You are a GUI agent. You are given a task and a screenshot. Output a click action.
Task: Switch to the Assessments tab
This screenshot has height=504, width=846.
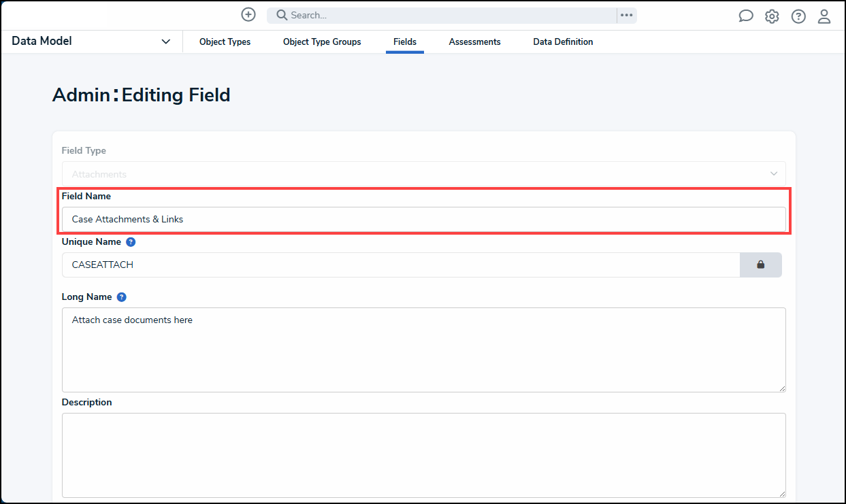click(x=474, y=41)
